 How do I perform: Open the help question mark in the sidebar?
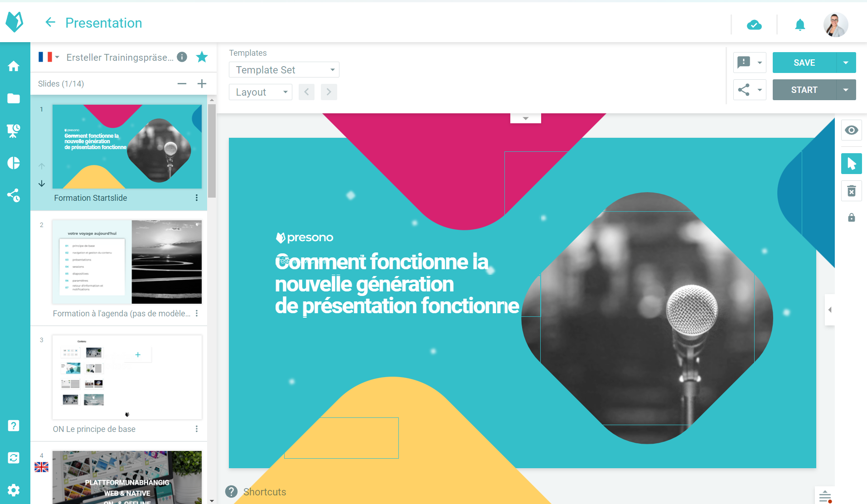14,426
